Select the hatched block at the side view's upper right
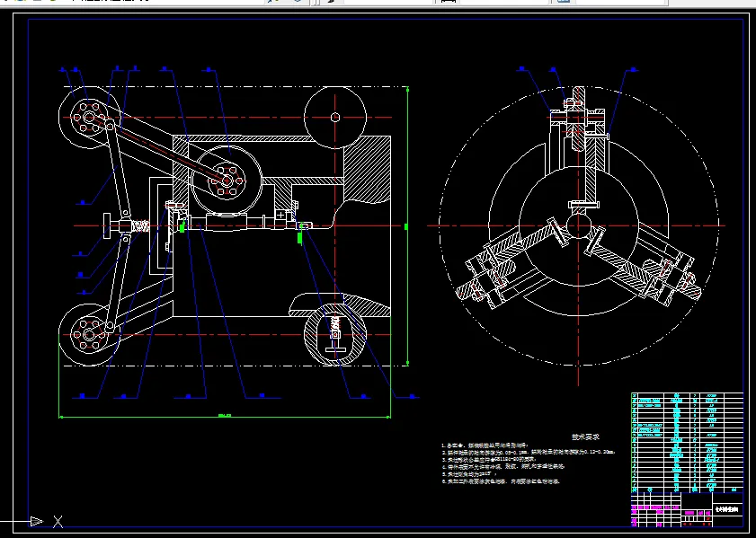This screenshot has height=538, width=756. (x=367, y=169)
